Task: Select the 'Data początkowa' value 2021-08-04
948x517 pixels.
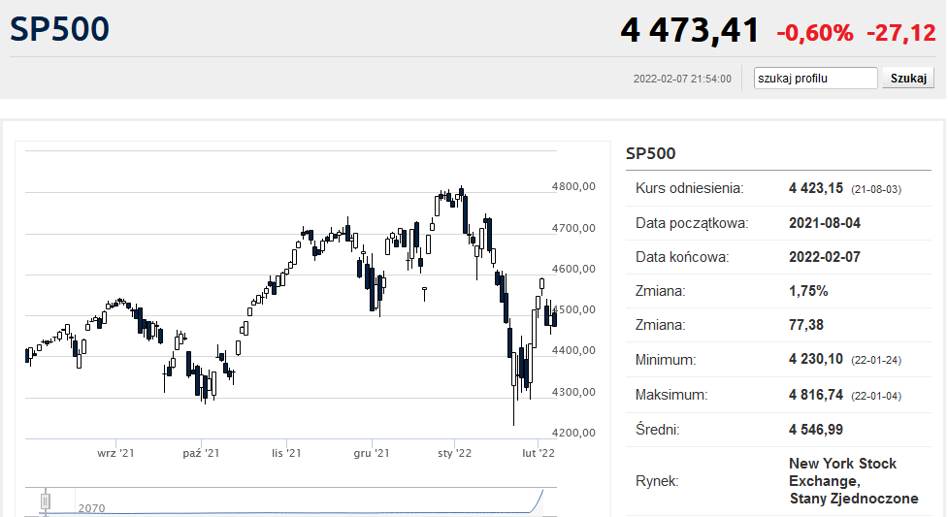Action: 825,222
